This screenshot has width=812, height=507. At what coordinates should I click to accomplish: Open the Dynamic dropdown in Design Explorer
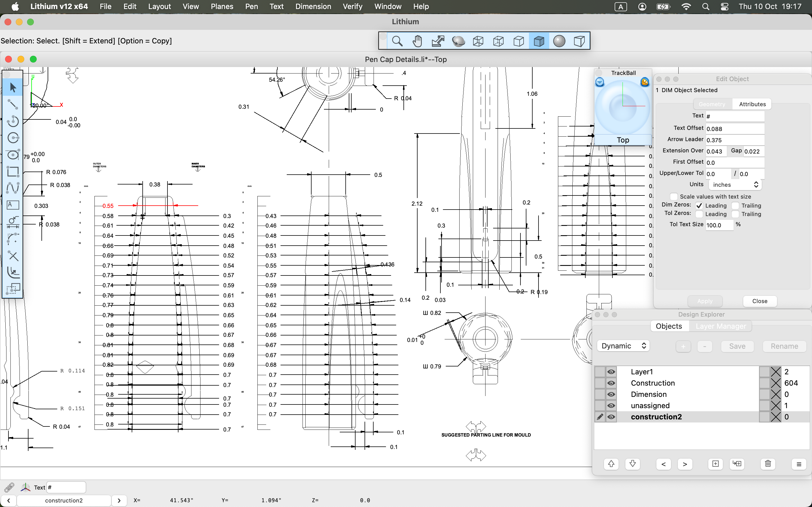click(x=623, y=346)
